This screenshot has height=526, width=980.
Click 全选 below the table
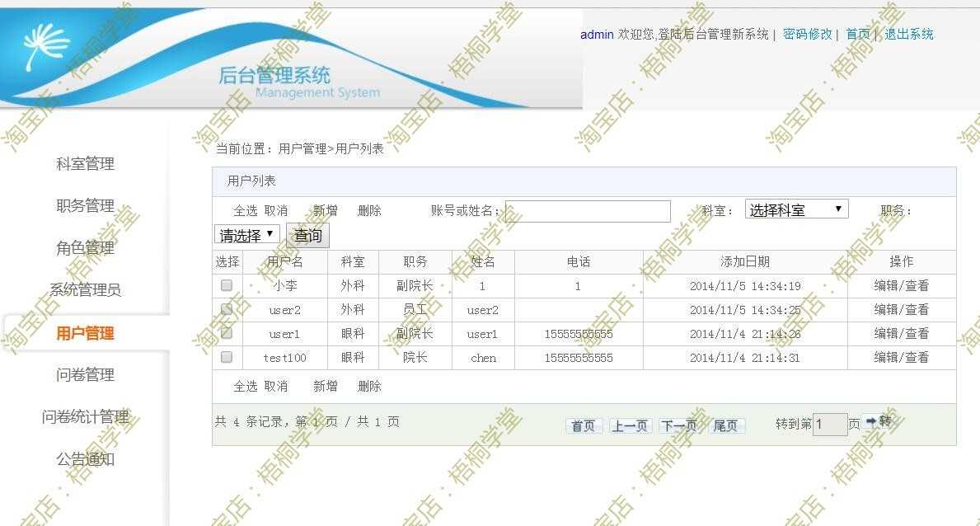point(245,387)
